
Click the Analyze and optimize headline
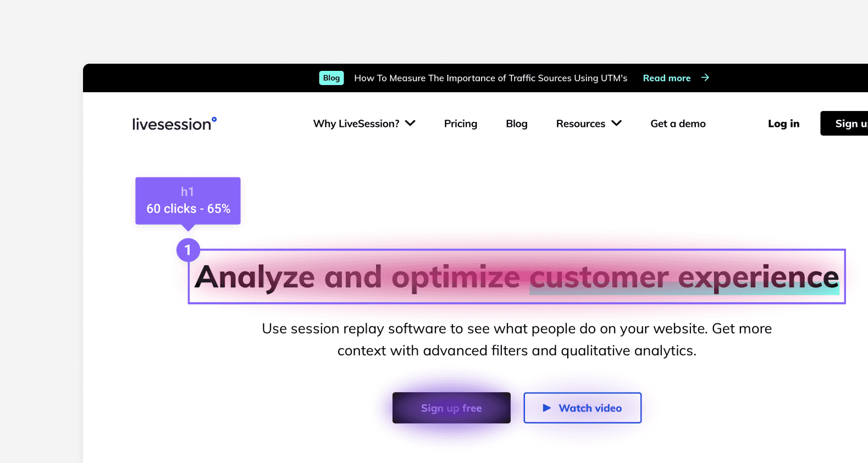(x=516, y=277)
